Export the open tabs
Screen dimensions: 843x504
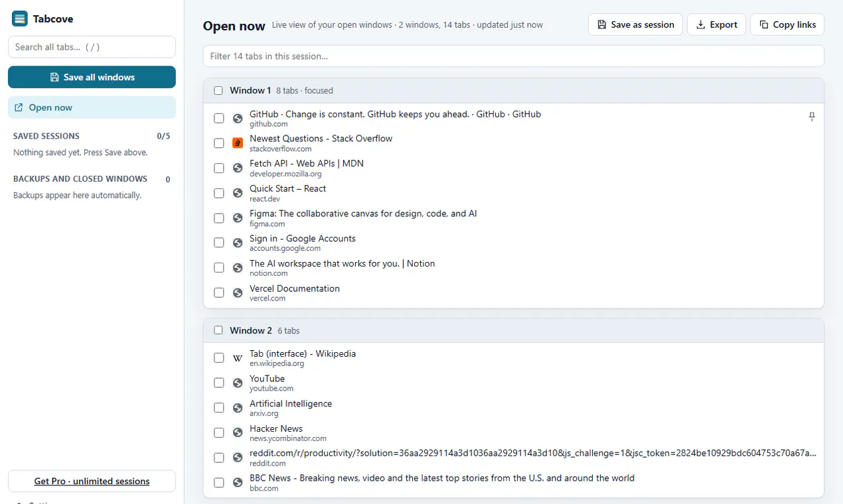(716, 25)
